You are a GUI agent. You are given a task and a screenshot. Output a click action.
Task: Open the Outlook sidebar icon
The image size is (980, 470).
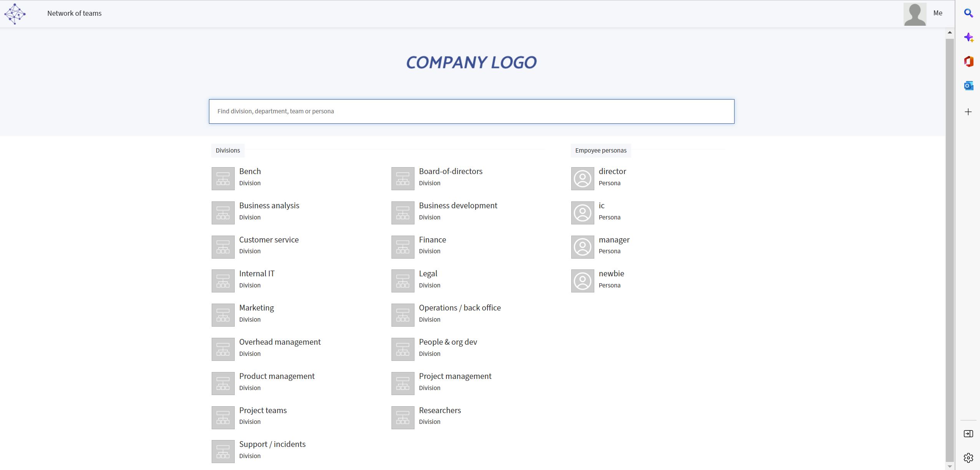point(968,86)
